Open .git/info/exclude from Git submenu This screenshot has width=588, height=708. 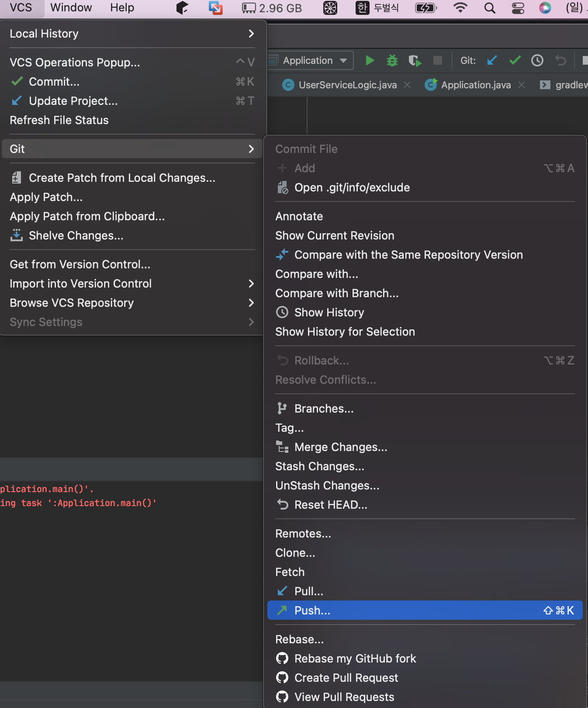425,187
